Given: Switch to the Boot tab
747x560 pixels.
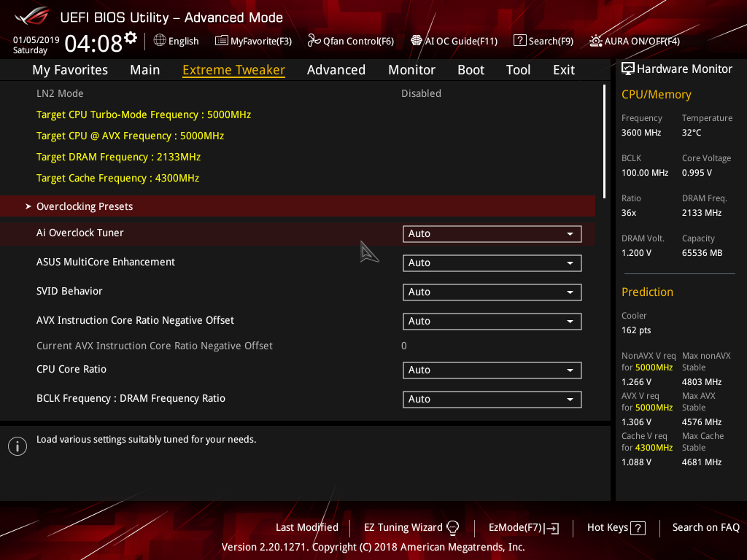Looking at the screenshot, I should click(471, 69).
